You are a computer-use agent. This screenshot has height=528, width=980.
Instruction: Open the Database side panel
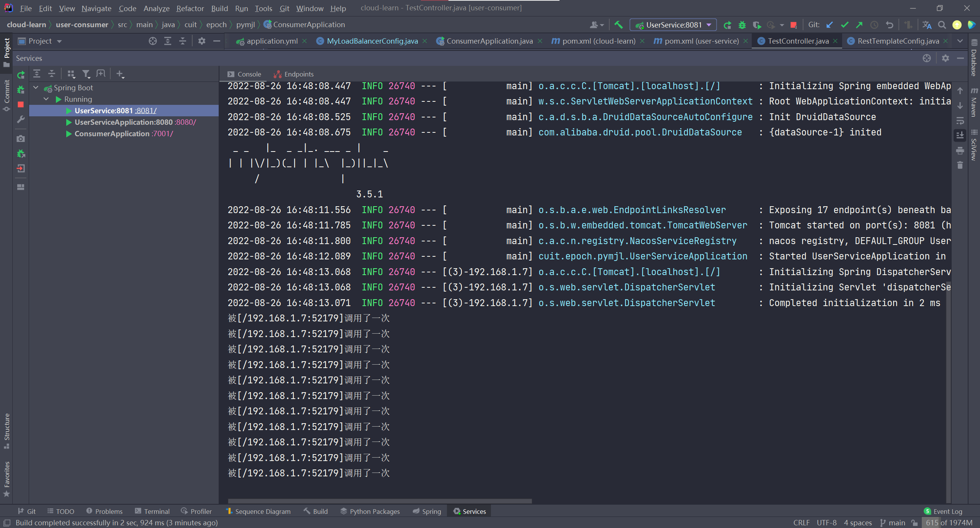click(974, 58)
